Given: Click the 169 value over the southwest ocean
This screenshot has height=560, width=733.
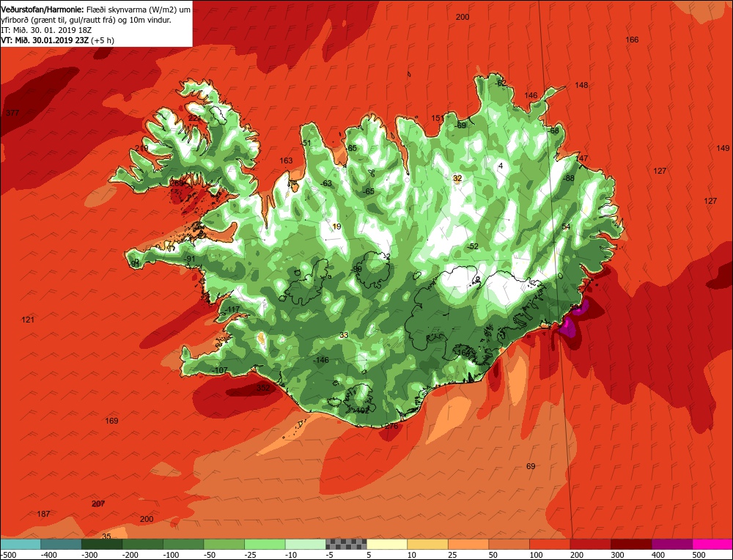Looking at the screenshot, I should pyautogui.click(x=111, y=421).
